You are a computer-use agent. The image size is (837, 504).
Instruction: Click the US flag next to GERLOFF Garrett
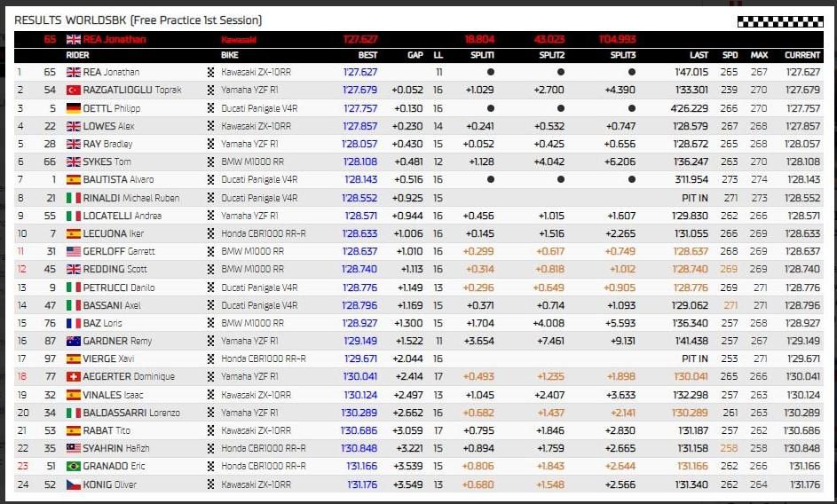pos(74,251)
